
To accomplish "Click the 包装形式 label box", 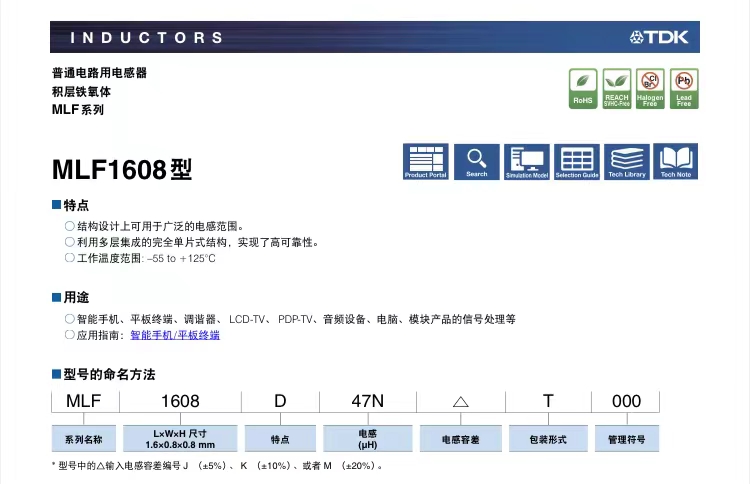I will click(548, 439).
